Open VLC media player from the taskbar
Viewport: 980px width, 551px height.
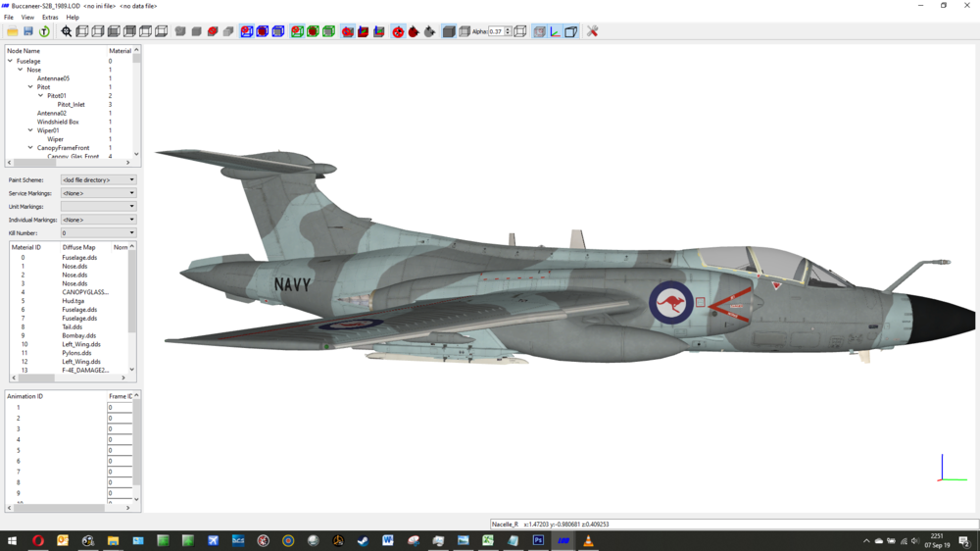[588, 541]
